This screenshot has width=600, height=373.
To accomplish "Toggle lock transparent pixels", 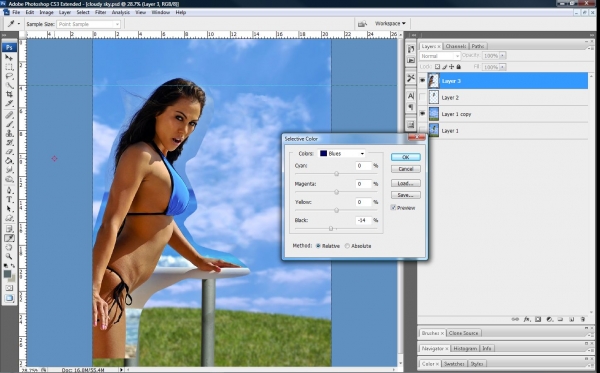I will [x=437, y=67].
